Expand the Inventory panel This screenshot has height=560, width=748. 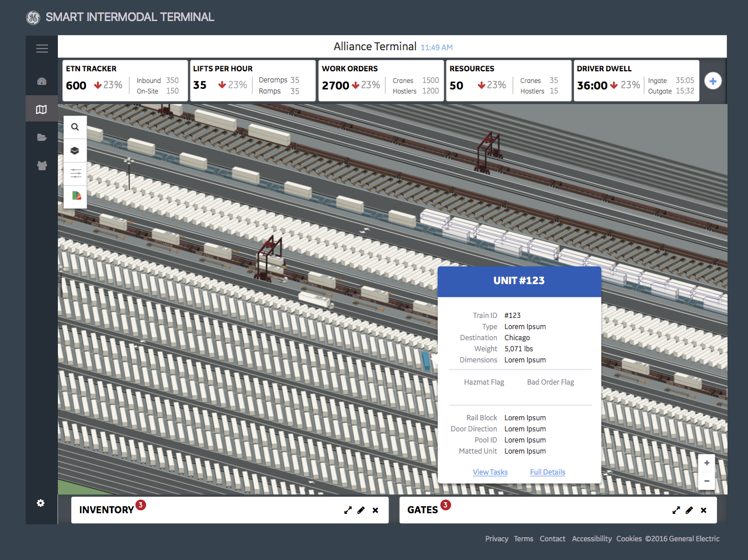(x=348, y=510)
